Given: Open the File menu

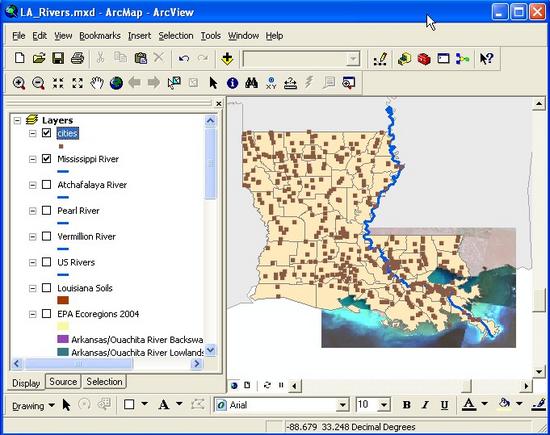Looking at the screenshot, I should pyautogui.click(x=19, y=36).
